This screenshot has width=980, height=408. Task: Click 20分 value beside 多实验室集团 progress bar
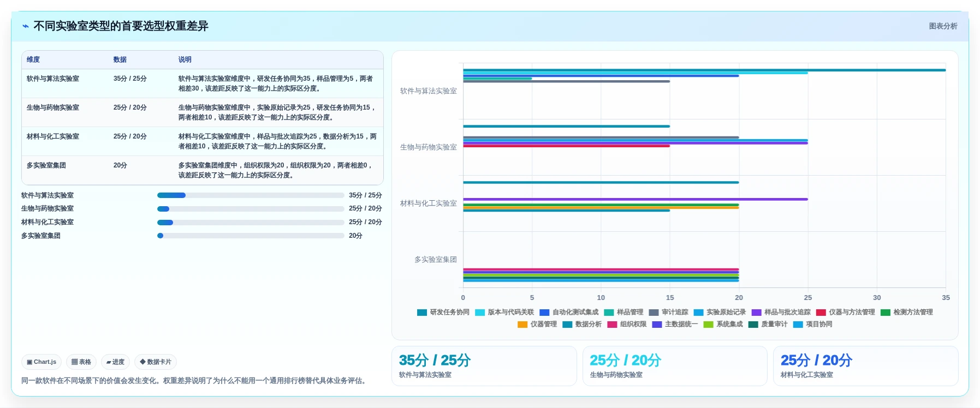click(x=355, y=236)
